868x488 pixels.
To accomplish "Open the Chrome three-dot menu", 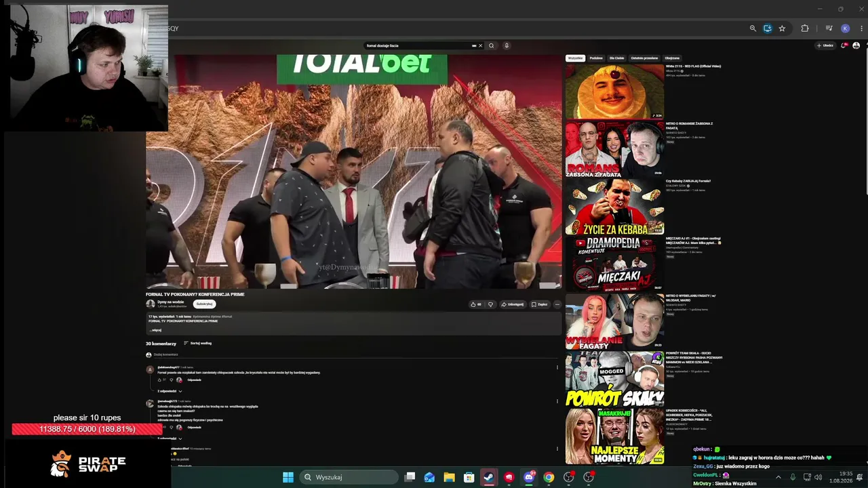I will click(x=862, y=28).
